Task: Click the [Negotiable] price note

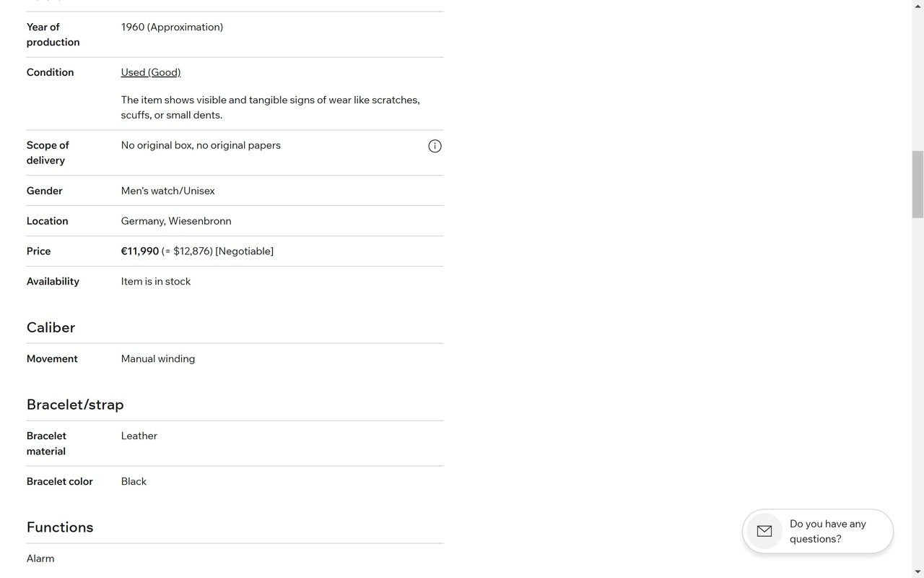Action: coord(245,251)
